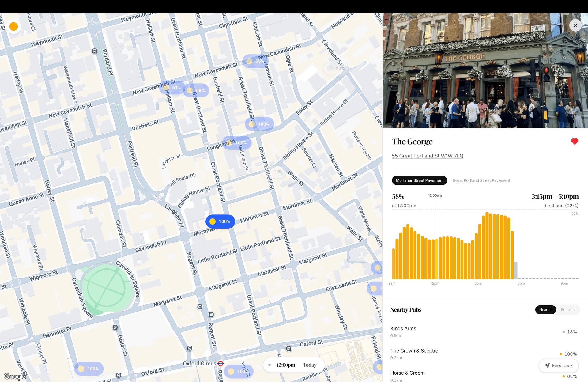Open the yellow circular menu button top-left
The width and height of the screenshot is (588, 382).
(x=13, y=26)
